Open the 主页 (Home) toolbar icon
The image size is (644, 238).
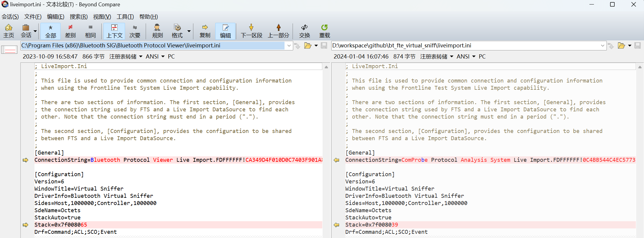pyautogui.click(x=9, y=31)
